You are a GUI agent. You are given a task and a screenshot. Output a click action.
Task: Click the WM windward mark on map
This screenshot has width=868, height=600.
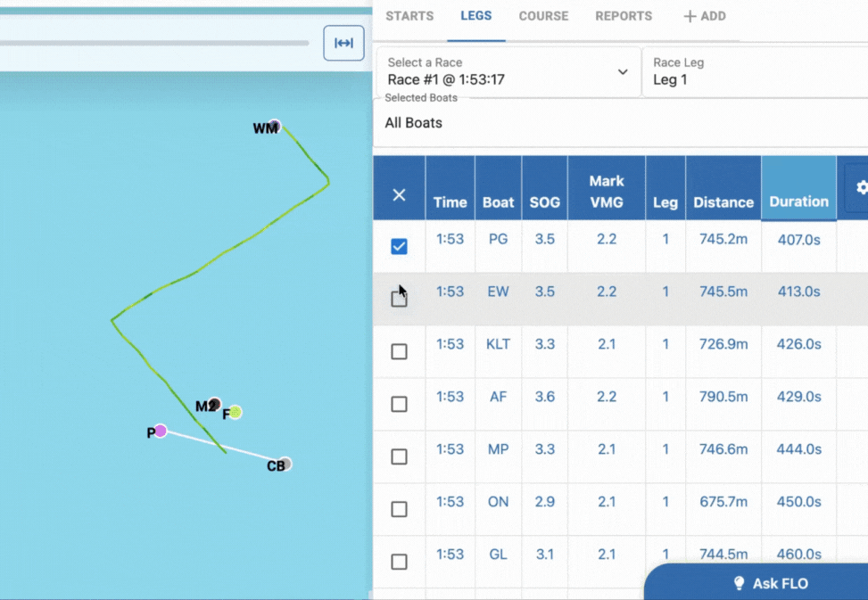(275, 126)
